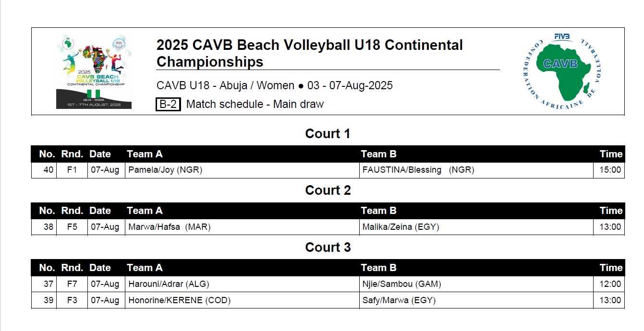Click match number 40 cell
The height and width of the screenshot is (331, 644).
pos(44,170)
